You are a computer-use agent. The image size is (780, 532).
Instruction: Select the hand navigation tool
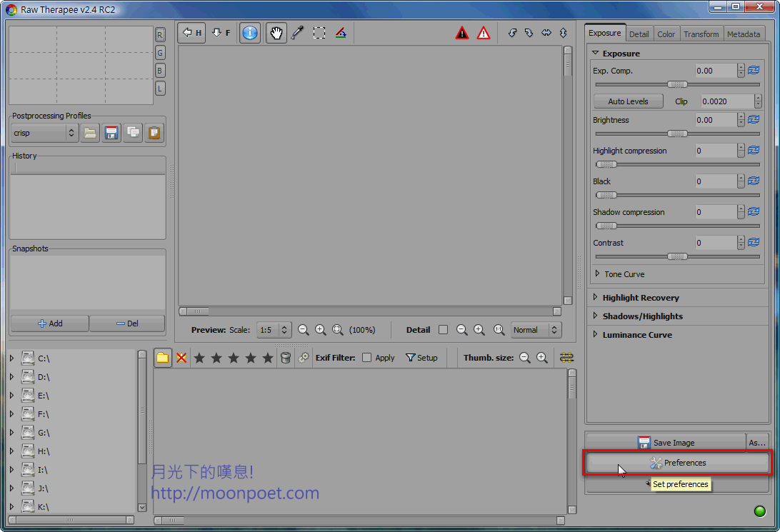tap(276, 33)
